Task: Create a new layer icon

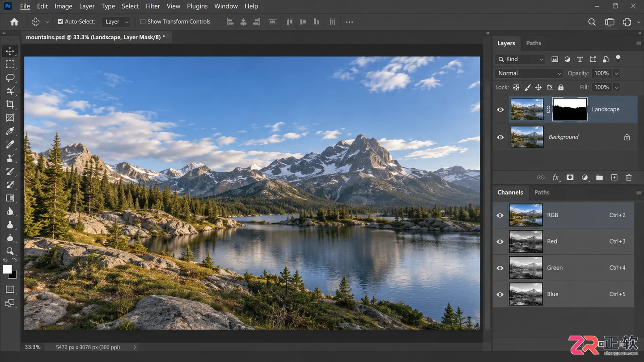Action: click(x=614, y=177)
